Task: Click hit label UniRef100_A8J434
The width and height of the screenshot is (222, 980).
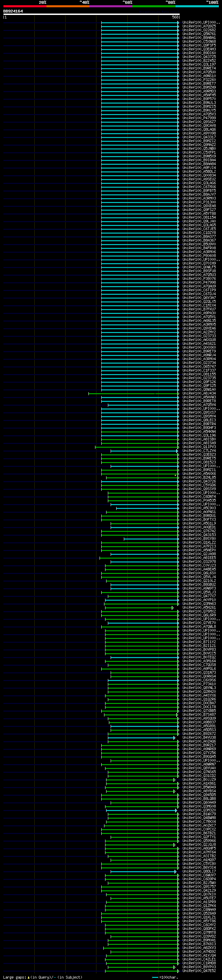Action: click(199, 394)
